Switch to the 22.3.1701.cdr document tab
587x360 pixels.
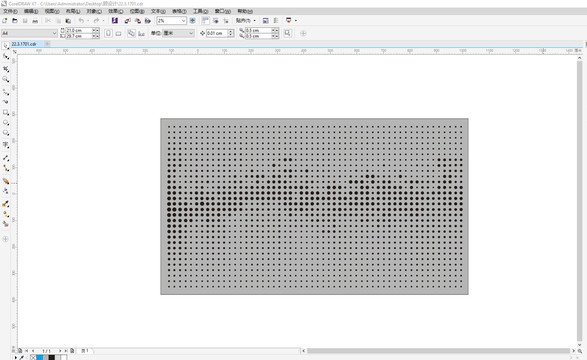24,44
